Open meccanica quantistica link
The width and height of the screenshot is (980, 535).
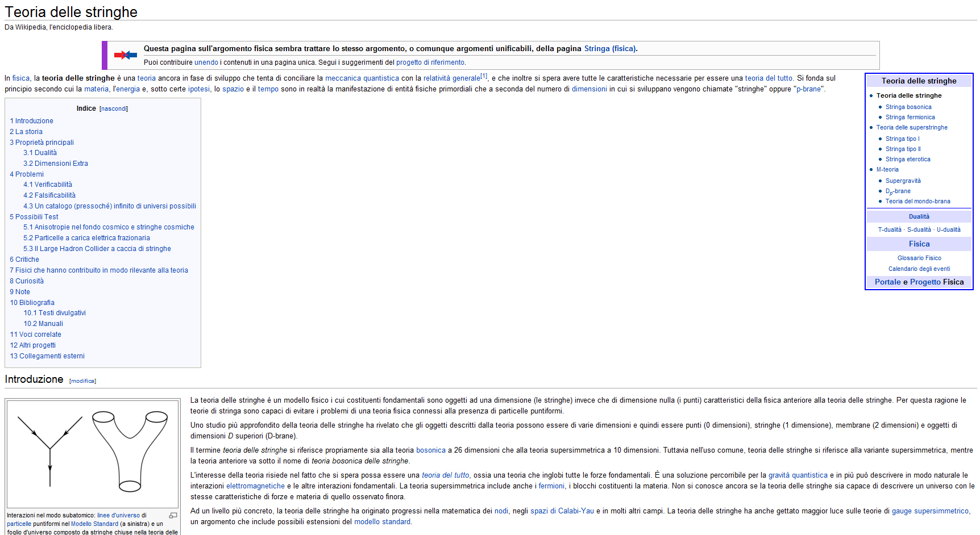point(362,78)
